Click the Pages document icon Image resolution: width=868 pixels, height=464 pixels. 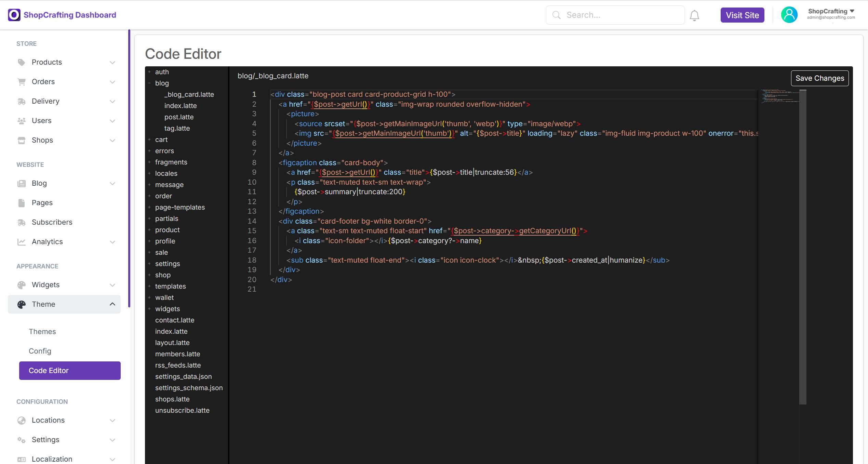21,203
